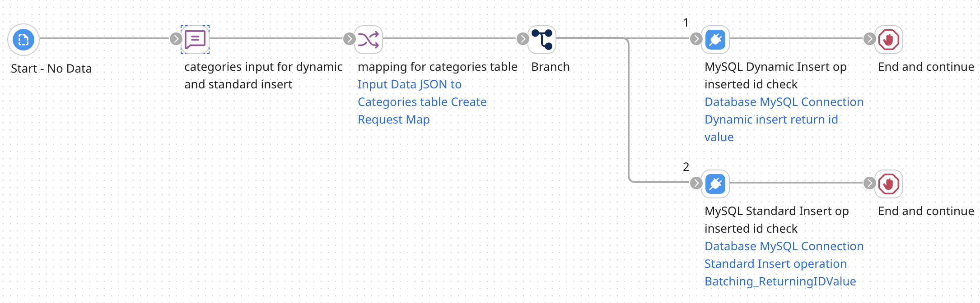Click the Branch node label text
This screenshot has width=980, height=303.
551,67
